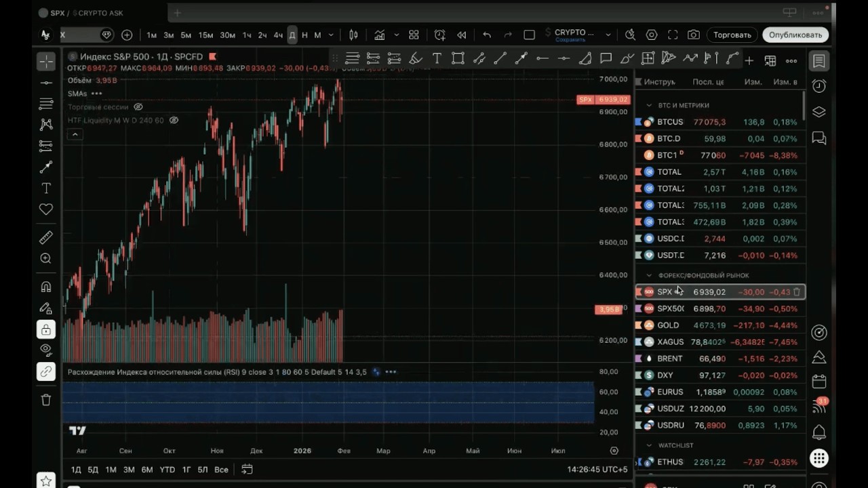Start bar replay rewind icon
This screenshot has height=488, width=868.
tap(462, 35)
